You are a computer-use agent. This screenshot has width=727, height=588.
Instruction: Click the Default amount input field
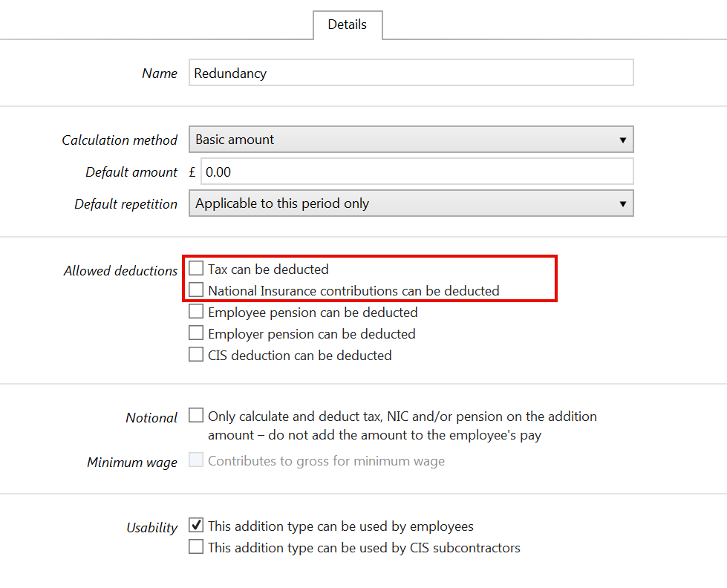(x=417, y=171)
